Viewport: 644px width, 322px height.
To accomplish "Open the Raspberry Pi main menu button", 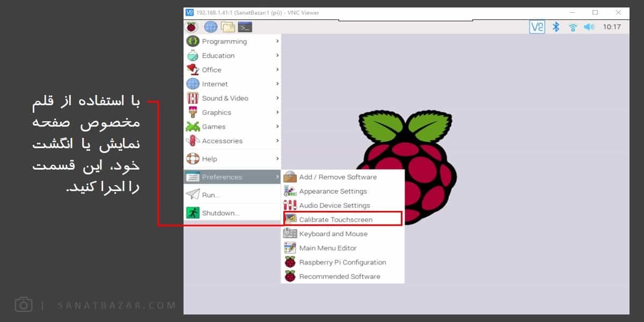I will 192,27.
